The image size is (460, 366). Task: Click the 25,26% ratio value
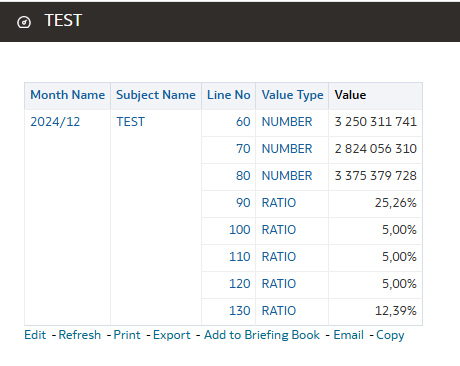point(396,203)
